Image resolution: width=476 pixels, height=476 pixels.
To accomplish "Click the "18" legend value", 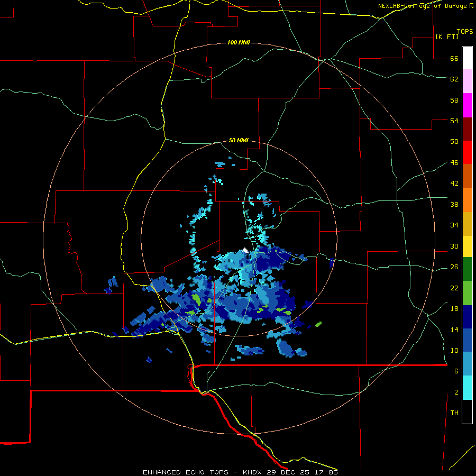I will tap(454, 309).
